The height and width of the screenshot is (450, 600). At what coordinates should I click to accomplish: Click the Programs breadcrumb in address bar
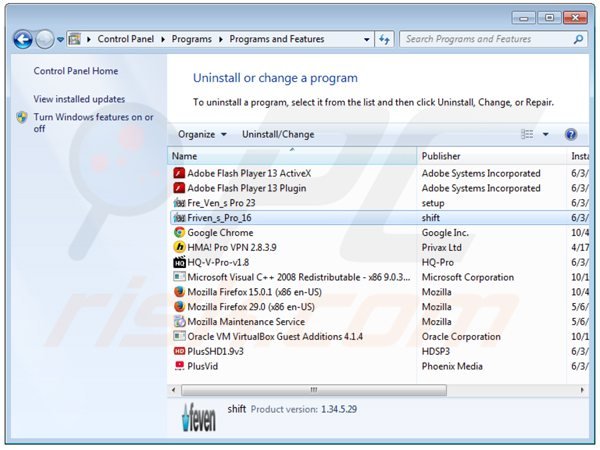(x=190, y=39)
